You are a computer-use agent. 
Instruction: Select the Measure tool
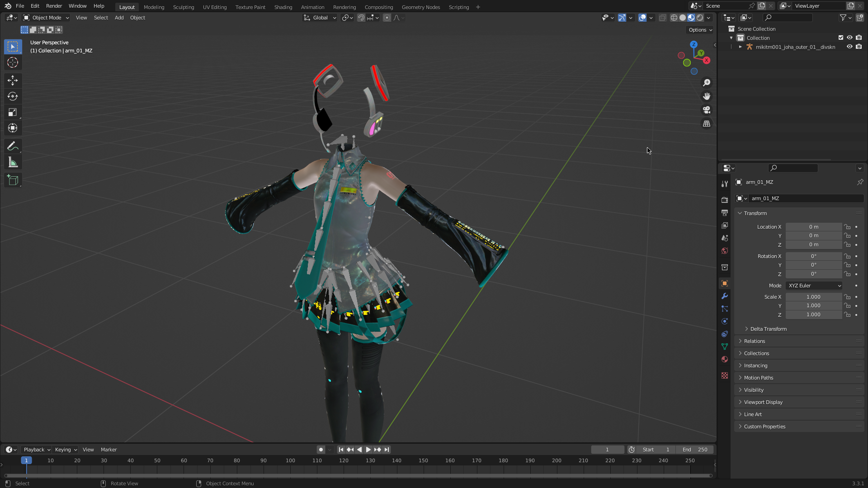[x=13, y=163]
